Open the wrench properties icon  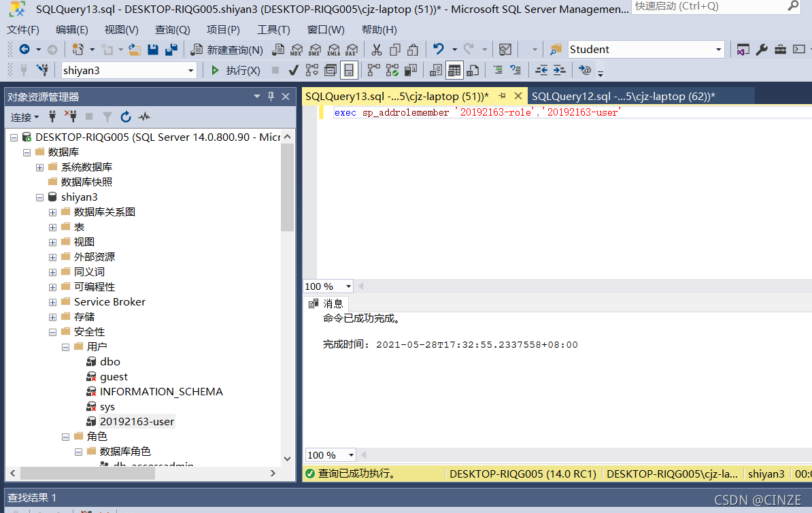[x=761, y=50]
